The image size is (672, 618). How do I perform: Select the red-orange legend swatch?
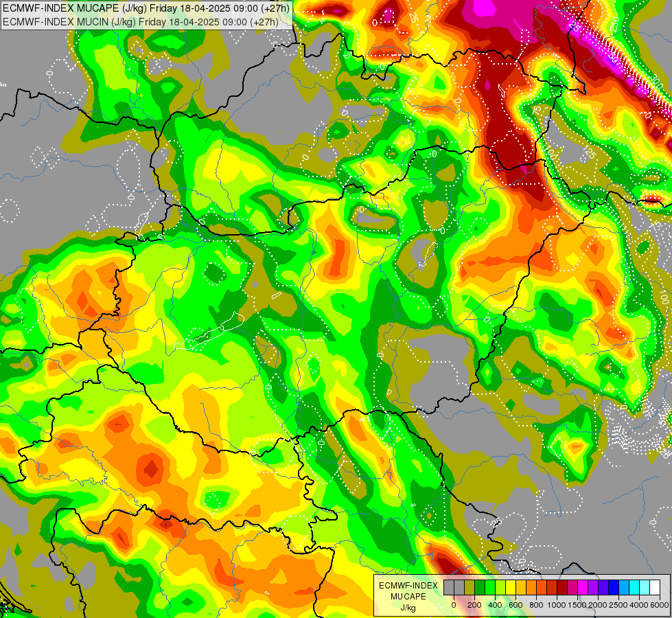click(x=542, y=587)
